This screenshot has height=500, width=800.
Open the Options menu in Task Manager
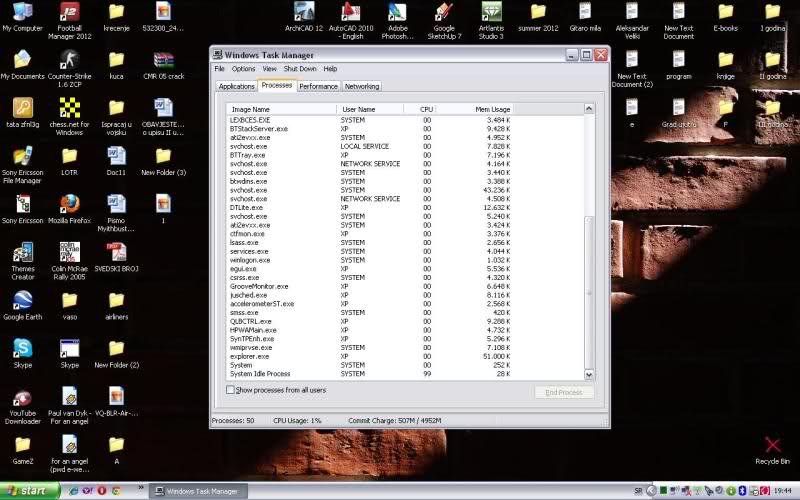pyautogui.click(x=243, y=69)
